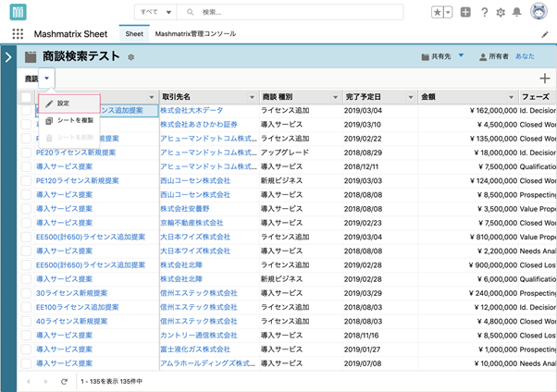The height and width of the screenshot is (392, 557).
Task: Open the カントリー通信株式会社 account link
Action: point(199,336)
